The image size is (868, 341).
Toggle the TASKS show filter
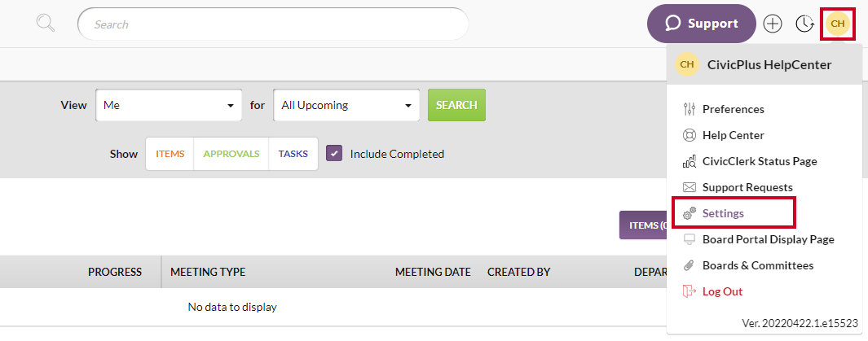(293, 154)
